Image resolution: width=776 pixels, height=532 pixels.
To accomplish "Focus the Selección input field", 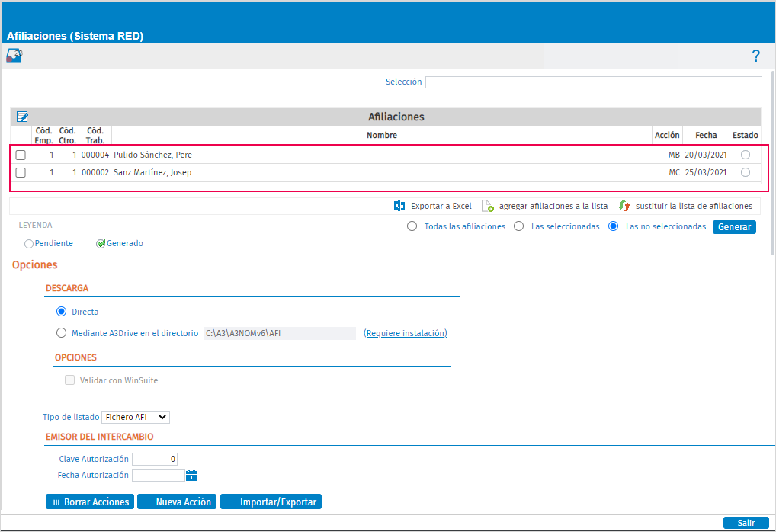I will pos(593,82).
